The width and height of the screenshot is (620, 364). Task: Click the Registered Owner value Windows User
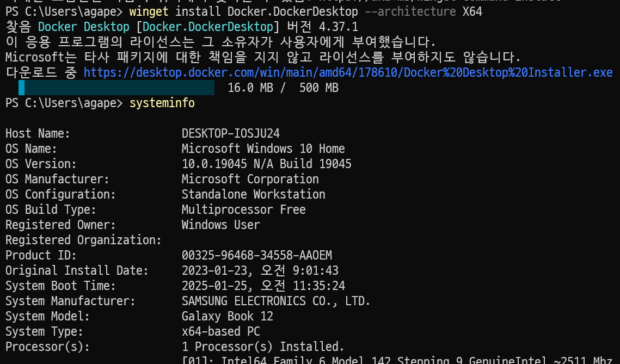(x=220, y=225)
